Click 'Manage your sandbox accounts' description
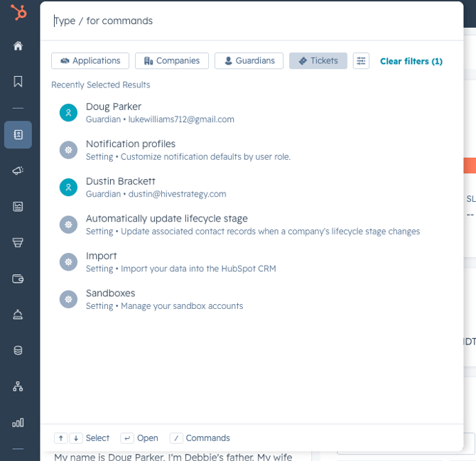476x461 pixels. coord(182,306)
